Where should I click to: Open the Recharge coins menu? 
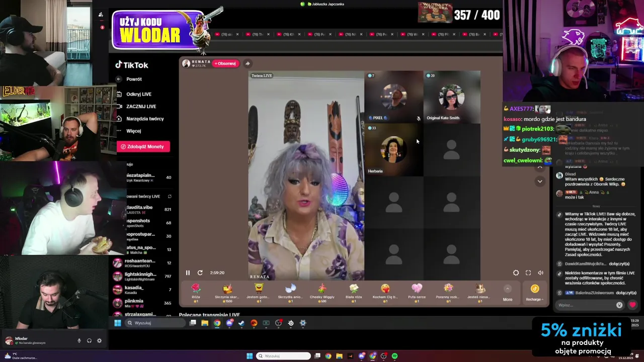[534, 292]
